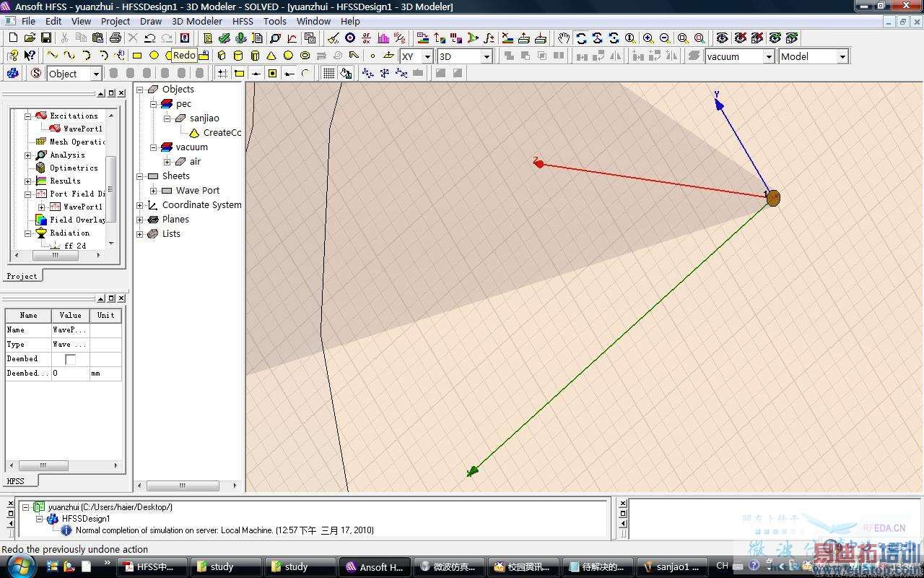
Task: Click the Save file icon
Action: coord(46,38)
